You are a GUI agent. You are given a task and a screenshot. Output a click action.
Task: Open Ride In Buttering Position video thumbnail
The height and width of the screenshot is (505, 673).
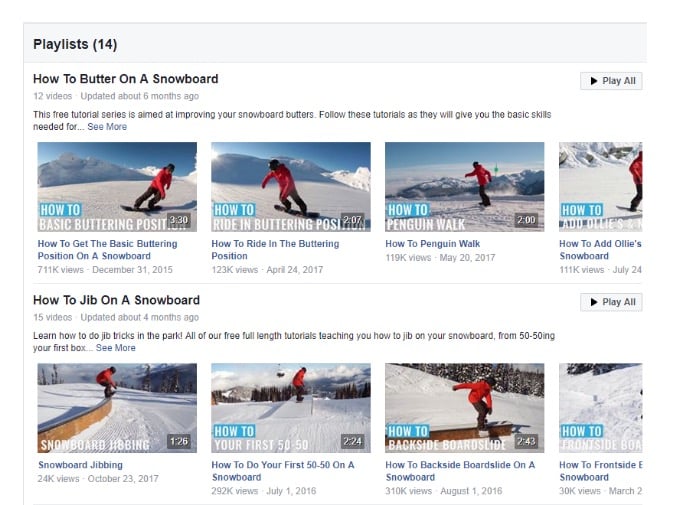coord(291,186)
